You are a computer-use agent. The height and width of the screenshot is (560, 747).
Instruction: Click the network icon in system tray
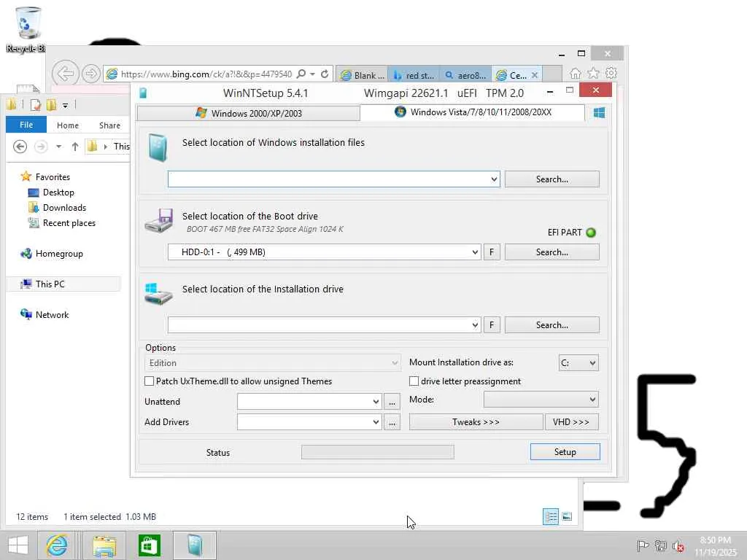660,545
